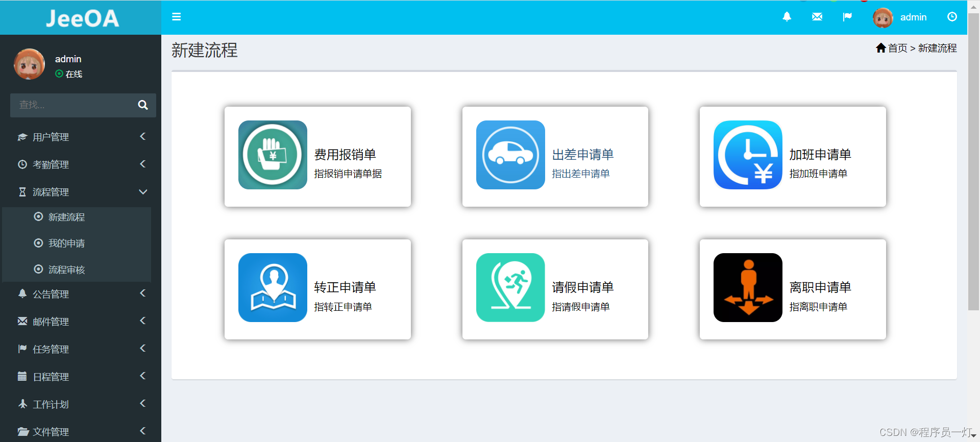Open notifications bell in top bar
980x442 pixels.
click(x=787, y=17)
